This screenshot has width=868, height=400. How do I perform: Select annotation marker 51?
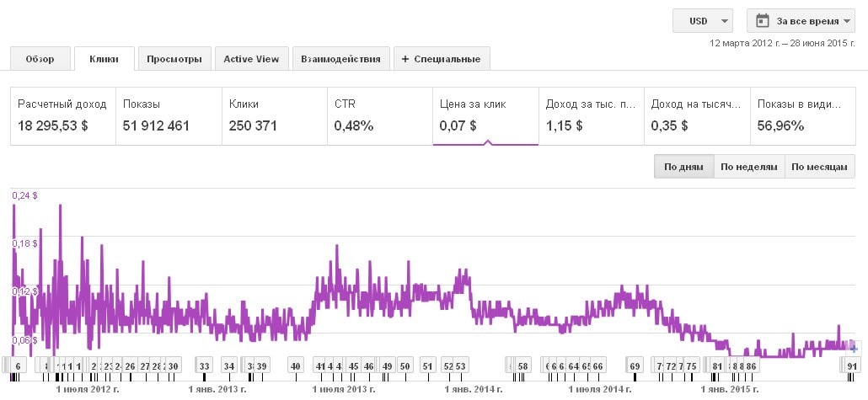click(427, 365)
